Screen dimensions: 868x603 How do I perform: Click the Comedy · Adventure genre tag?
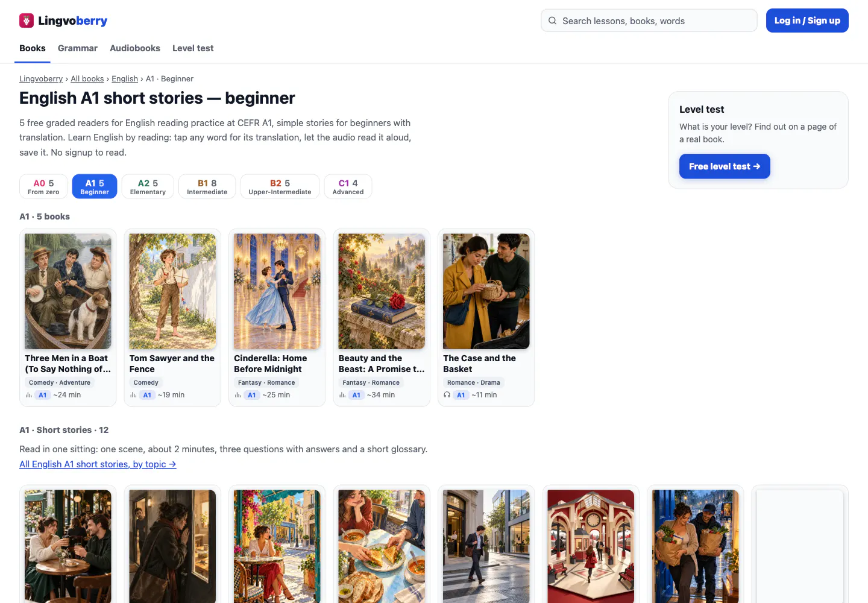[x=60, y=383]
